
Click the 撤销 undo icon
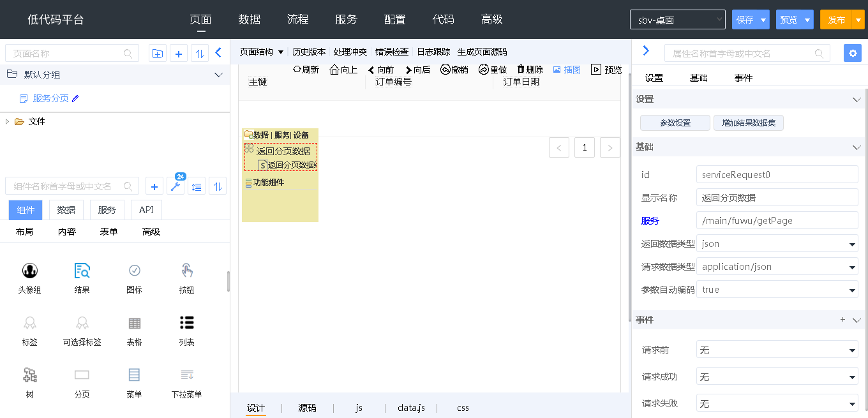coord(445,70)
